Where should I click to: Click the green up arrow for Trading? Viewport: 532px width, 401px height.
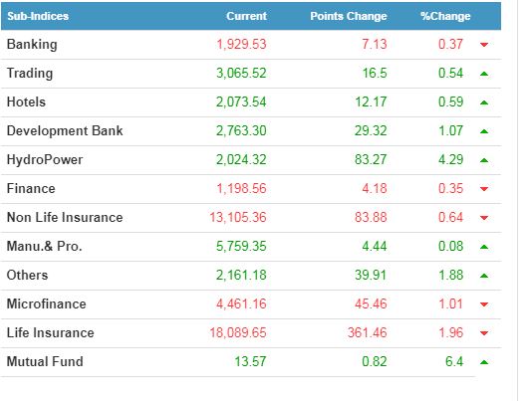484,74
